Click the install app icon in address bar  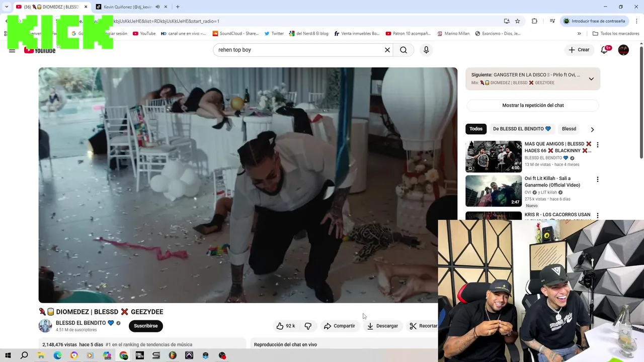[507, 21]
